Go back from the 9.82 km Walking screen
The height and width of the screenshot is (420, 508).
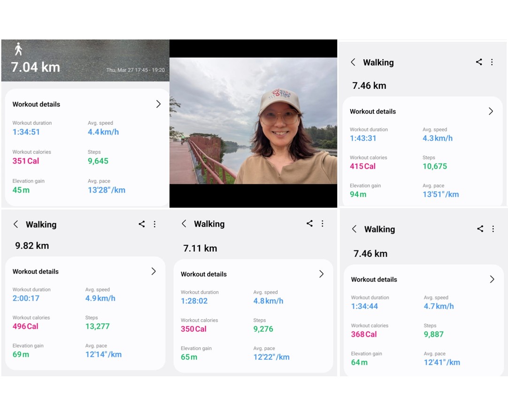16,225
